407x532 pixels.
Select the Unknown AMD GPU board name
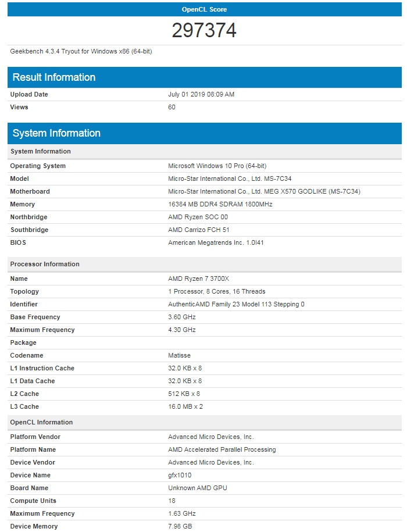(x=198, y=488)
